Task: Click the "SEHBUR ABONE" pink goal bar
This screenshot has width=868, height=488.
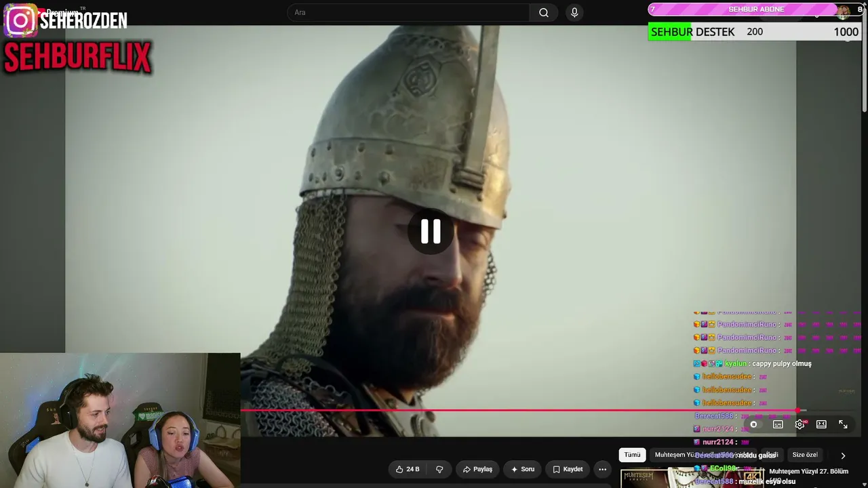Action: tap(756, 9)
